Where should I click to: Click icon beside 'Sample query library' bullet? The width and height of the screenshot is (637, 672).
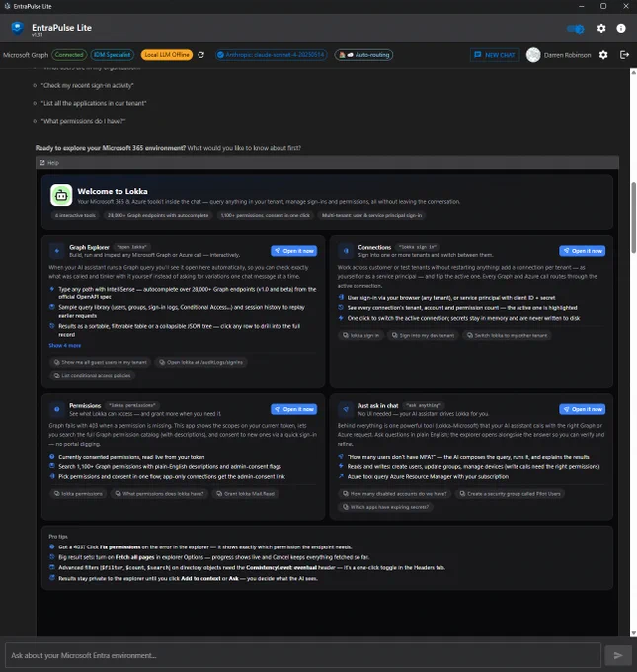52,307
